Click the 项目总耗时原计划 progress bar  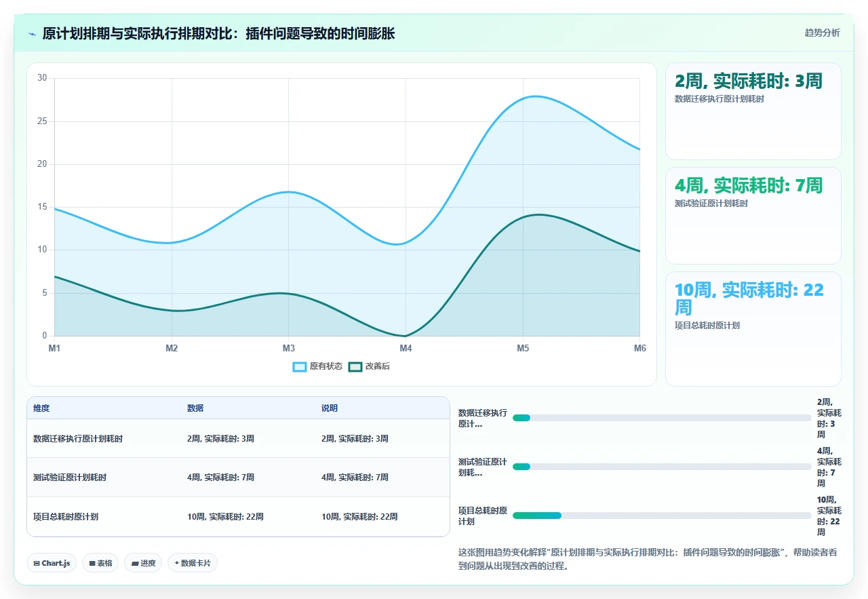(x=662, y=516)
